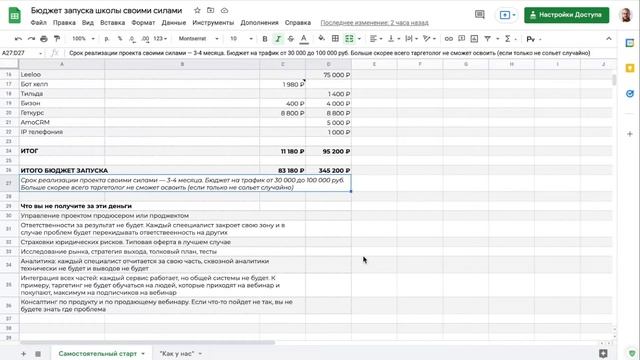Open Calendar in side panel
Screen dimensions: 640x360
tap(629, 43)
